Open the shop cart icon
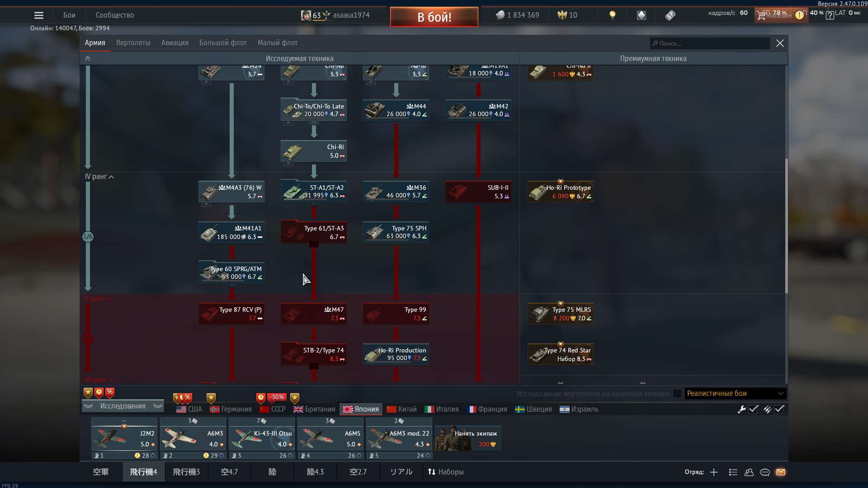868x488 pixels. (x=762, y=16)
